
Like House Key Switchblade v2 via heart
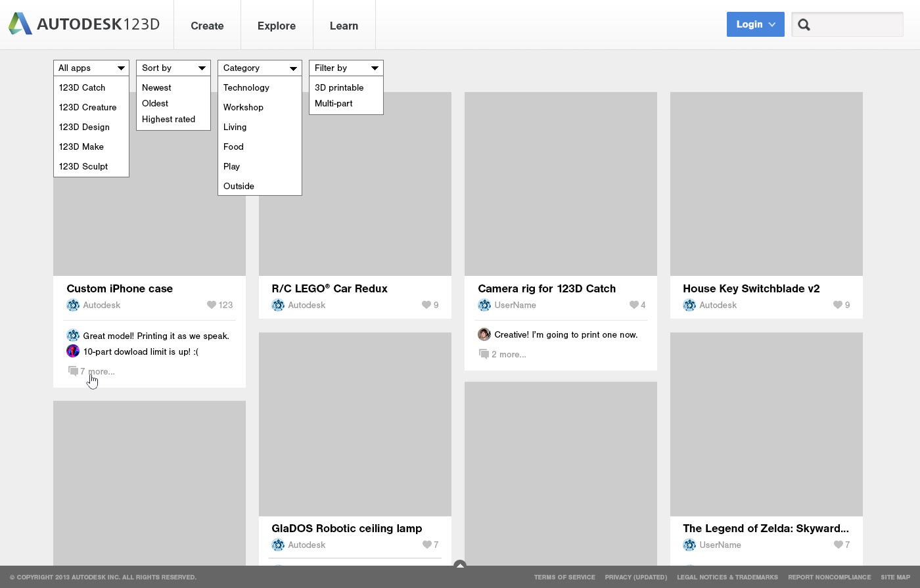[837, 305]
